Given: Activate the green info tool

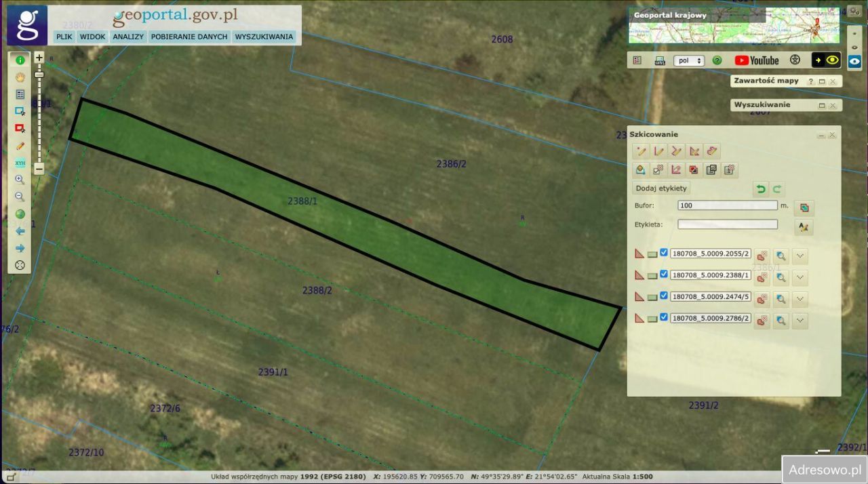Looking at the screenshot, I should (x=20, y=60).
